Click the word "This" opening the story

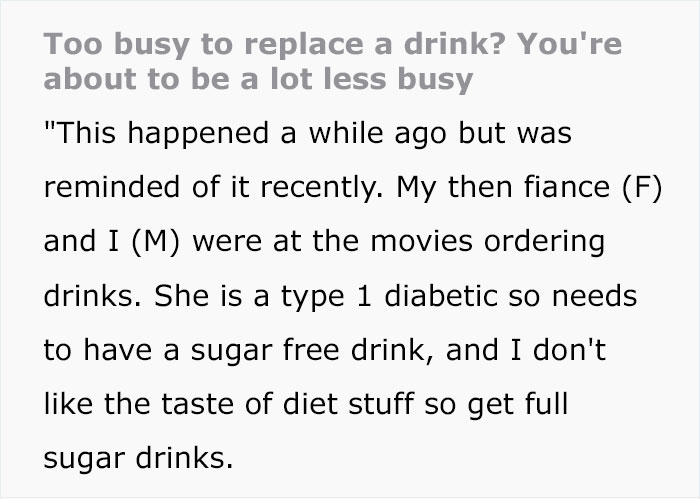tap(79, 133)
